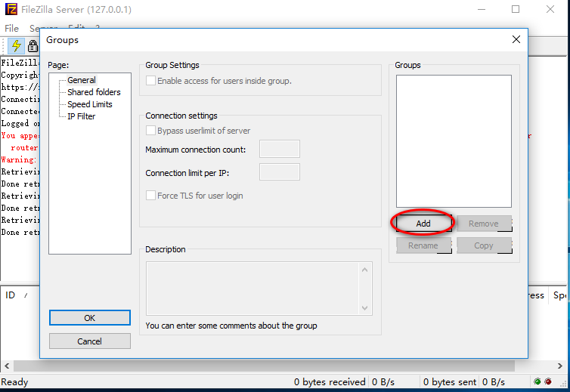Maximize the FileZilla Server window
Image resolution: width=570 pixels, height=392 pixels.
point(516,9)
